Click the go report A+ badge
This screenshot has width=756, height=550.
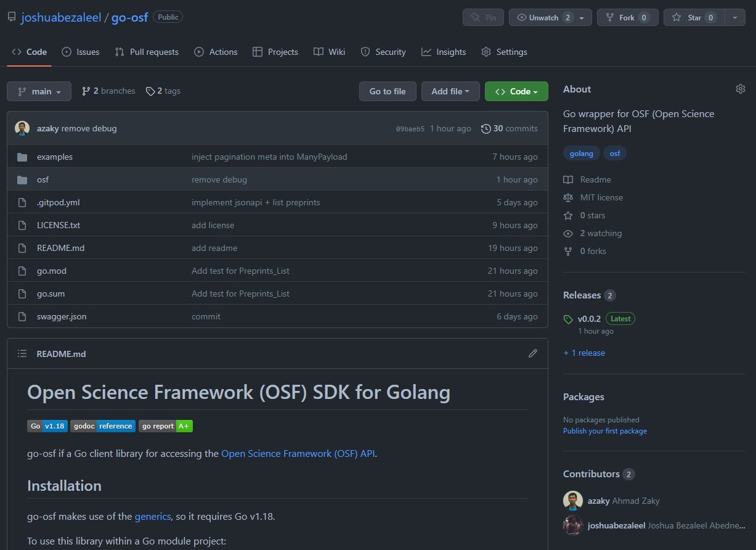(x=166, y=426)
